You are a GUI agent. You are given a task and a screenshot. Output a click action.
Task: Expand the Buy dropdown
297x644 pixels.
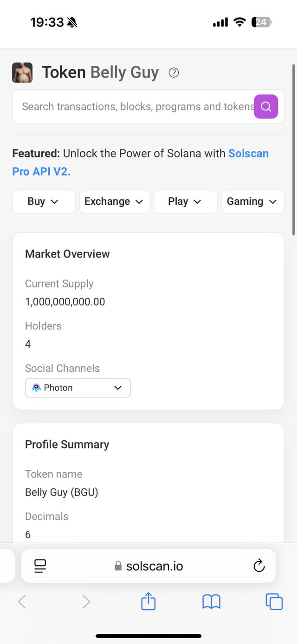click(x=44, y=202)
